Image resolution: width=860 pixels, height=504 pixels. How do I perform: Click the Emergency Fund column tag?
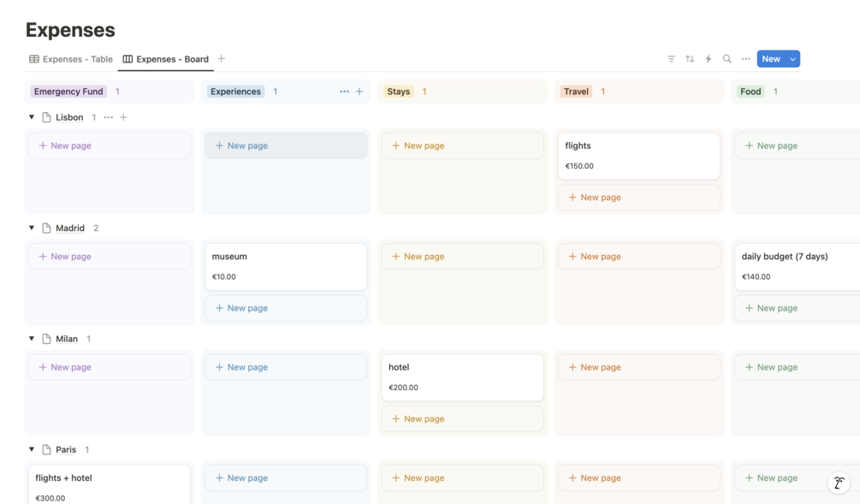(x=68, y=92)
